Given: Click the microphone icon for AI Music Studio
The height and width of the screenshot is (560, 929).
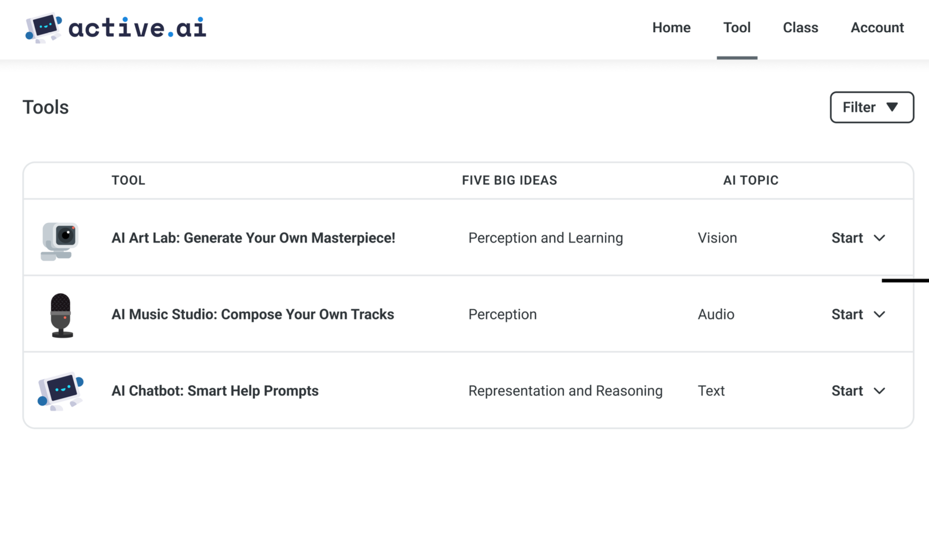Looking at the screenshot, I should (61, 315).
